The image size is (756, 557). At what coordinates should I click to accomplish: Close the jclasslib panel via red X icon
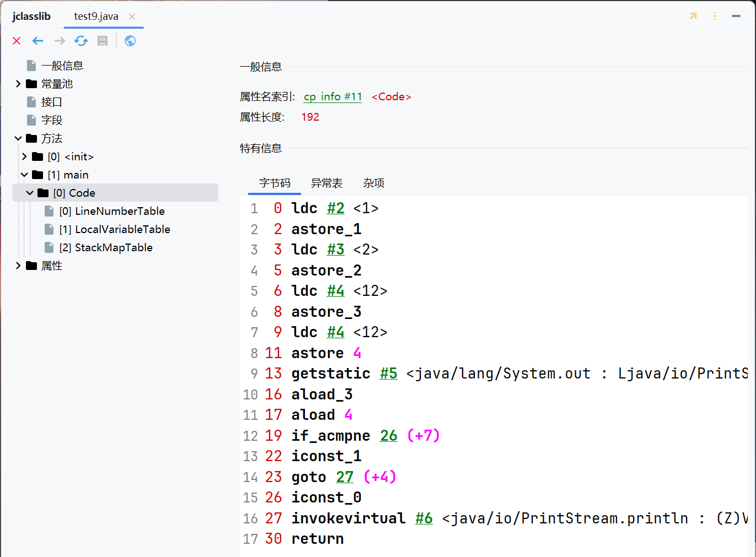point(16,41)
